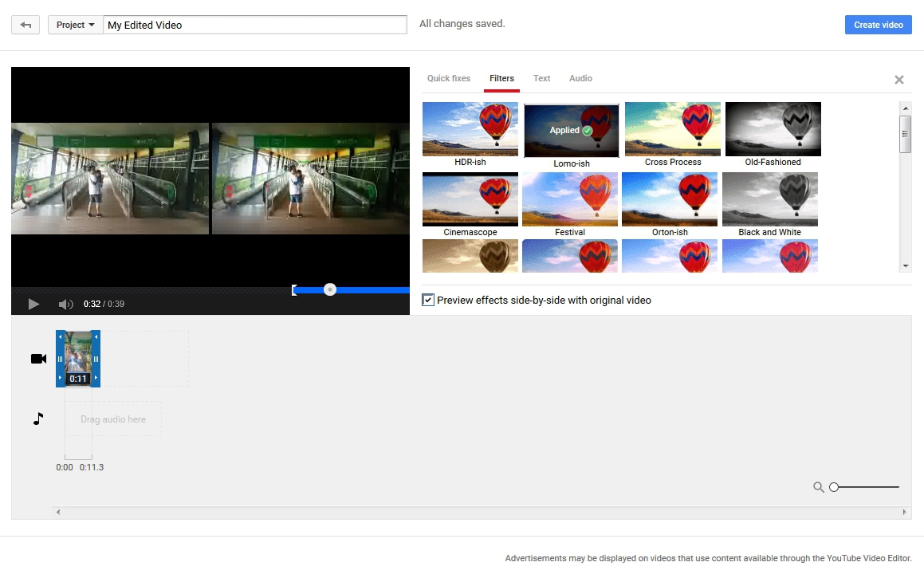The image size is (924, 574).
Task: Click the music note audio track icon
Action: pyautogui.click(x=38, y=419)
